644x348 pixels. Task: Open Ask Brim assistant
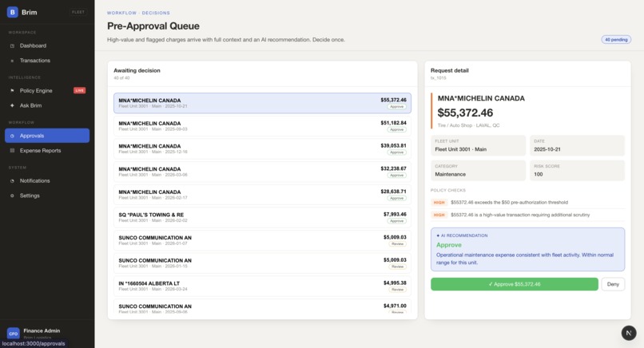pos(47,105)
